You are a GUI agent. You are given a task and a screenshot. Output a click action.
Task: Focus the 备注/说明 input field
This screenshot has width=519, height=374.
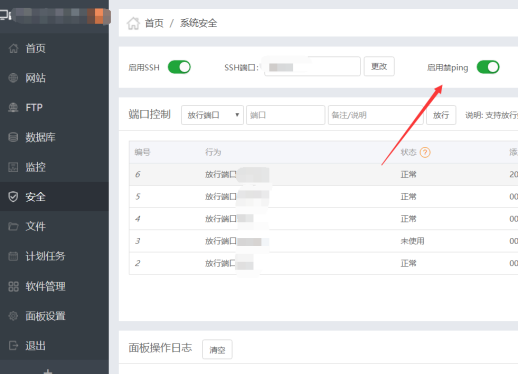coord(376,115)
